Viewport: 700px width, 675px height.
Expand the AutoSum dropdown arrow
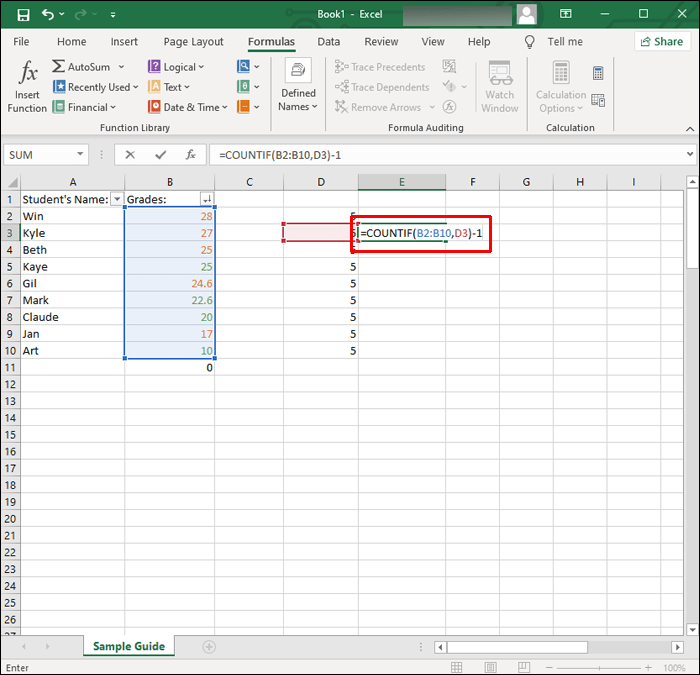pos(121,67)
